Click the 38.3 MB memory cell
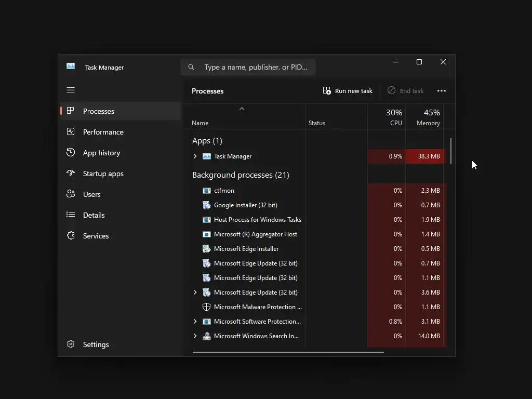The width and height of the screenshot is (532, 399). tap(424, 156)
